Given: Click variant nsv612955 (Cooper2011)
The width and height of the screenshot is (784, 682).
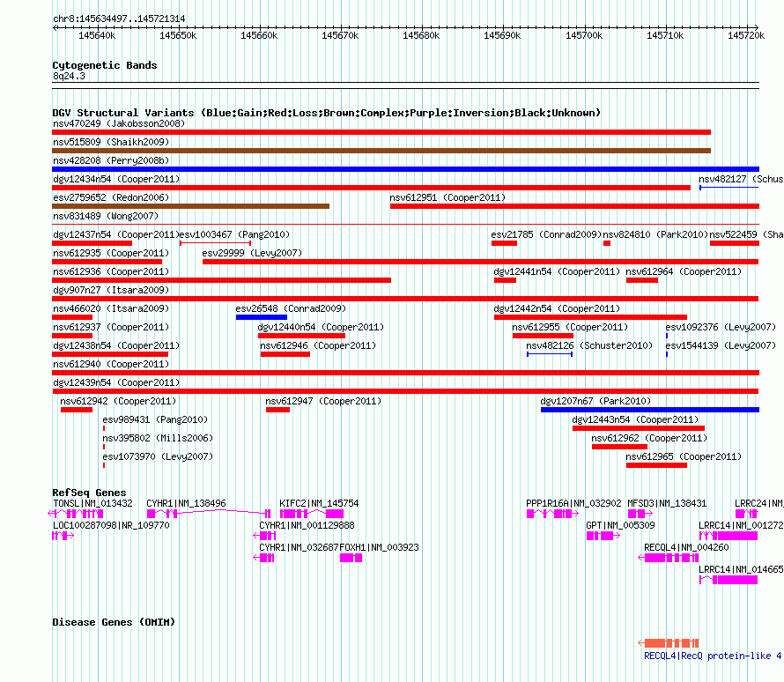Looking at the screenshot, I should point(569,328).
